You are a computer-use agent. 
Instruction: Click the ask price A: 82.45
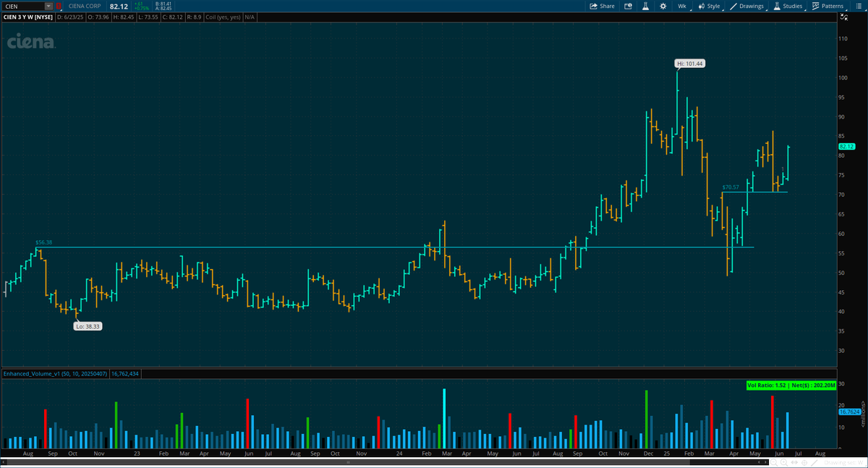[x=163, y=8]
